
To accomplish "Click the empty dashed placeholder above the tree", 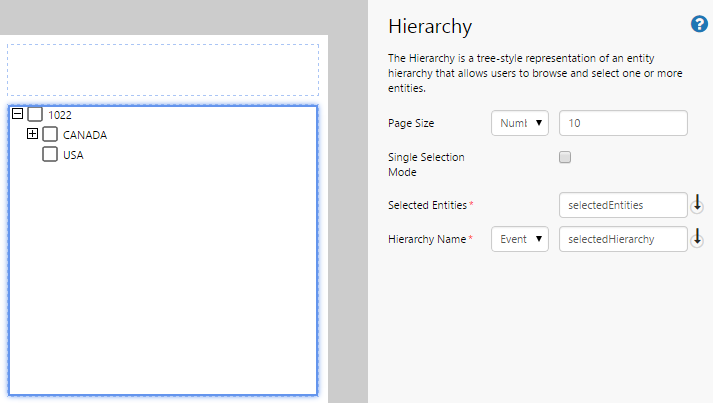I will (x=163, y=70).
